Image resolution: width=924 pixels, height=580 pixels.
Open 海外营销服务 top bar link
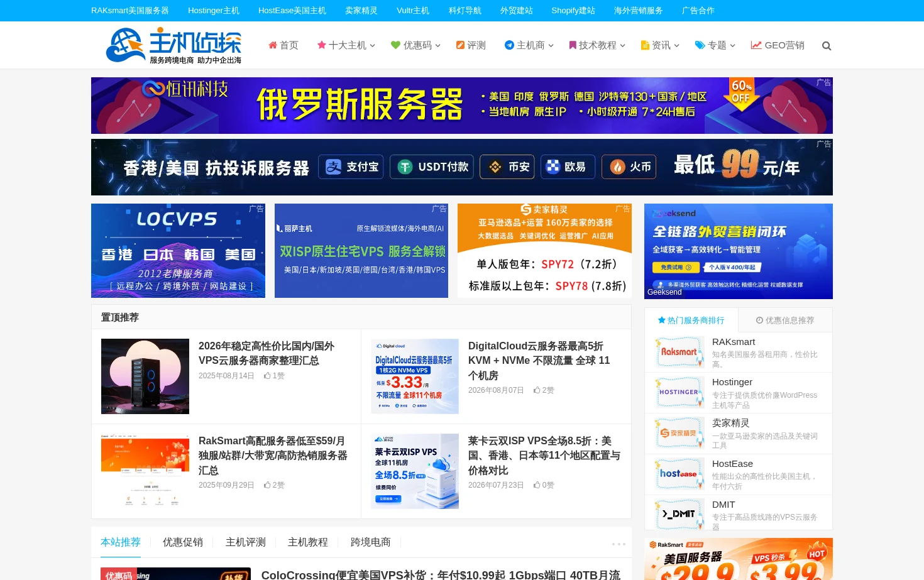pyautogui.click(x=639, y=11)
